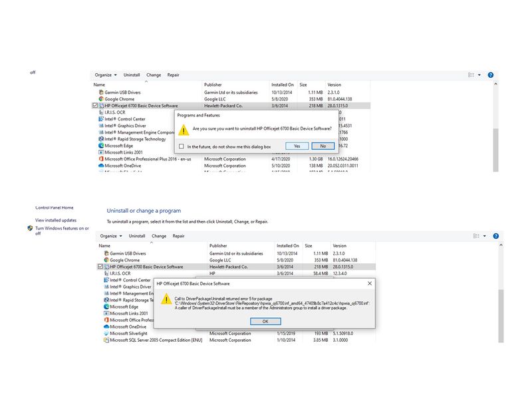532x411 pixels.
Task: Click OK in the DriverPackageUninstall error dialog
Action: pyautogui.click(x=265, y=321)
